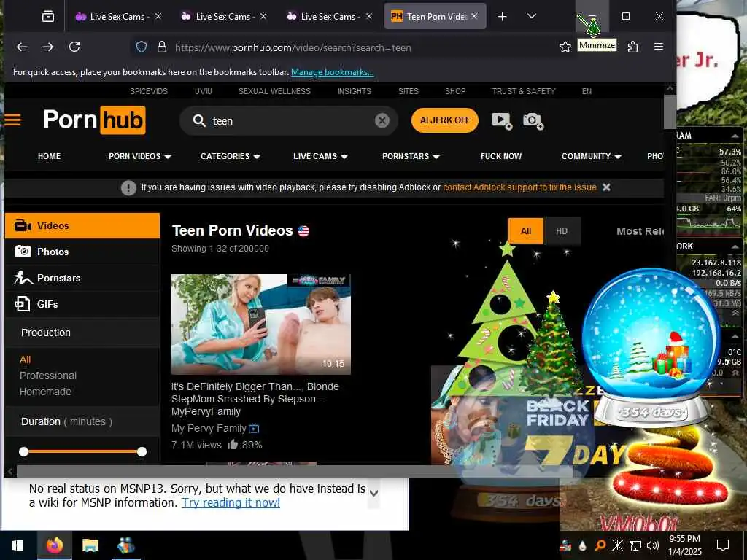Bookmark this page with the star icon
This screenshot has height=560, width=747.
tap(565, 47)
